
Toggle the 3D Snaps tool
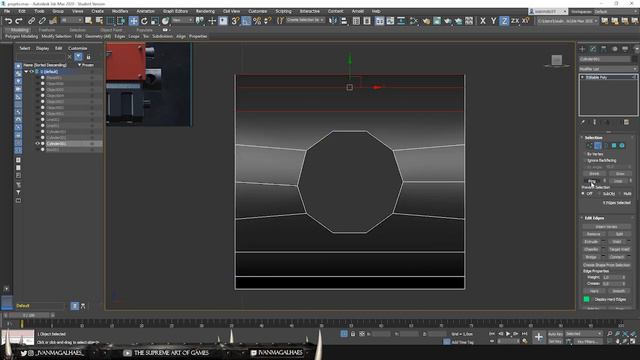point(235,20)
